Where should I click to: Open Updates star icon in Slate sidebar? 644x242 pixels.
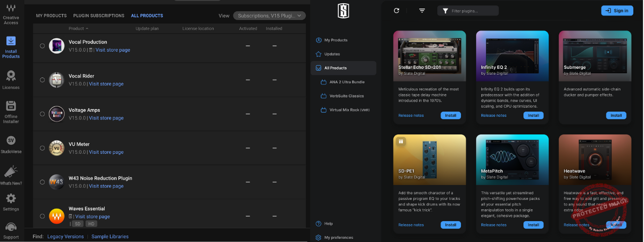click(x=319, y=54)
